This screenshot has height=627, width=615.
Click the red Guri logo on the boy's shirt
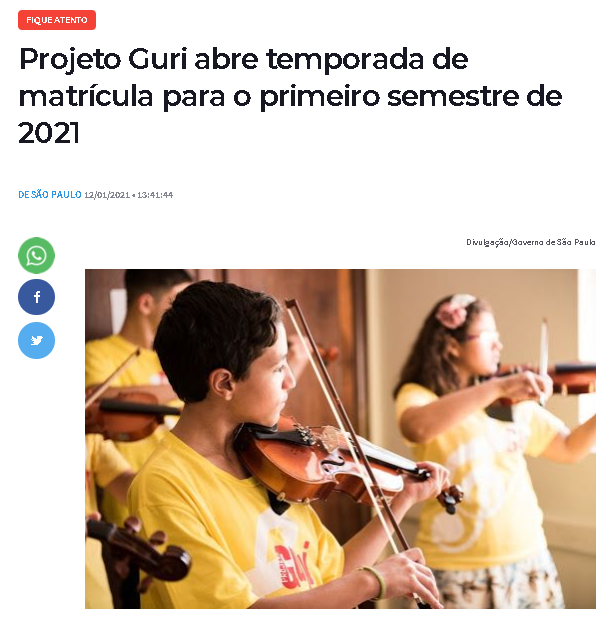[x=293, y=564]
